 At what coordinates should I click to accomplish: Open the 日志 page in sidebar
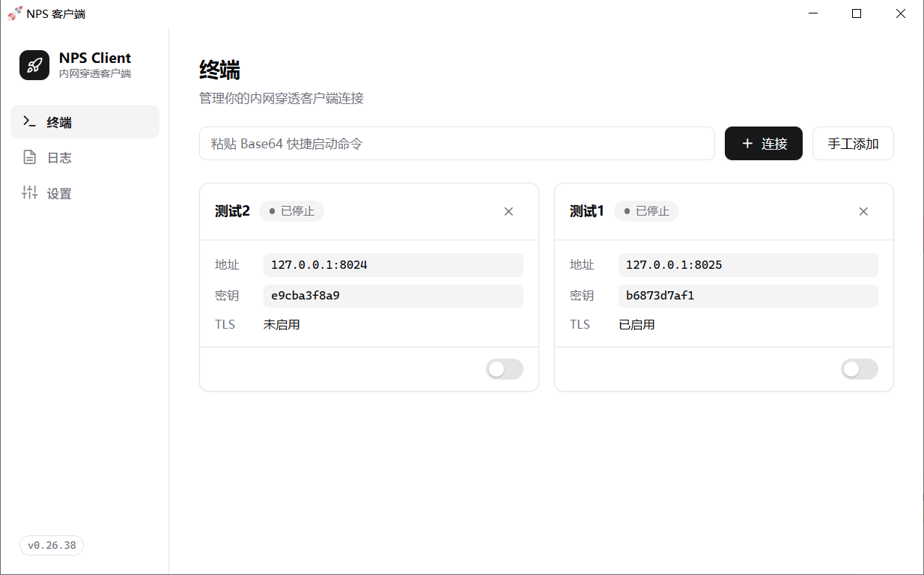[x=85, y=158]
